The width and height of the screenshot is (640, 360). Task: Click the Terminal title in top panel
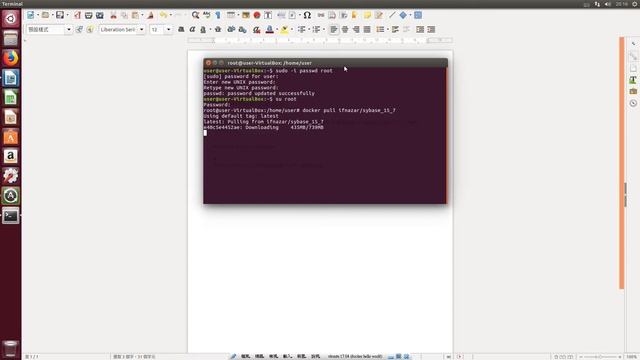(12, 4)
